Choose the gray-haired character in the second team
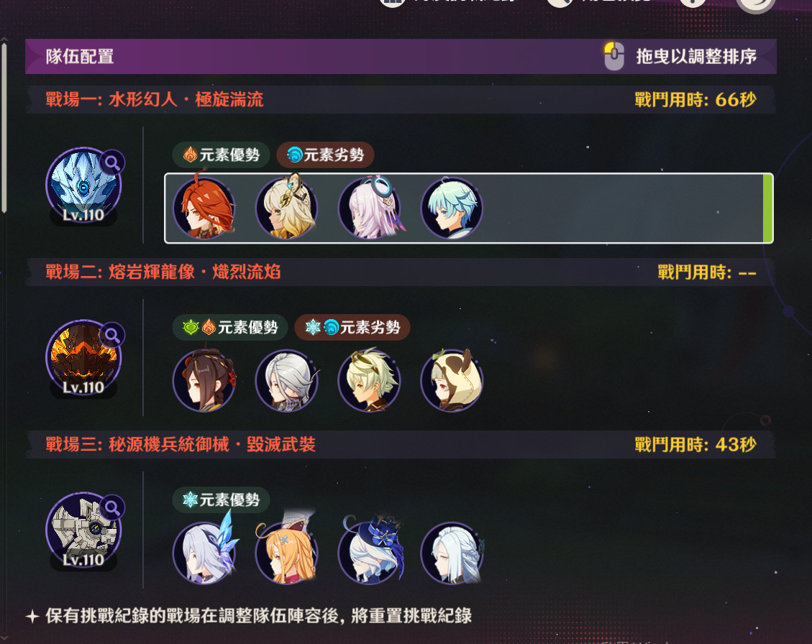This screenshot has height=644, width=812. tap(286, 380)
